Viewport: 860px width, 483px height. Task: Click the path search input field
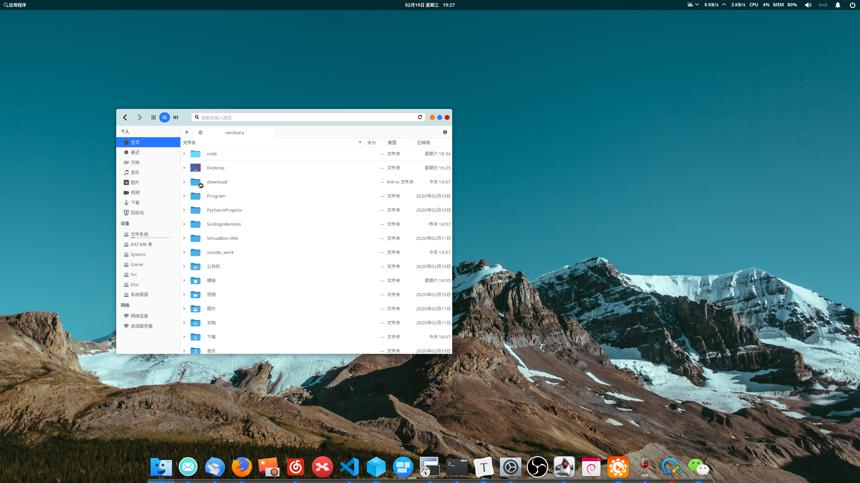coord(307,117)
